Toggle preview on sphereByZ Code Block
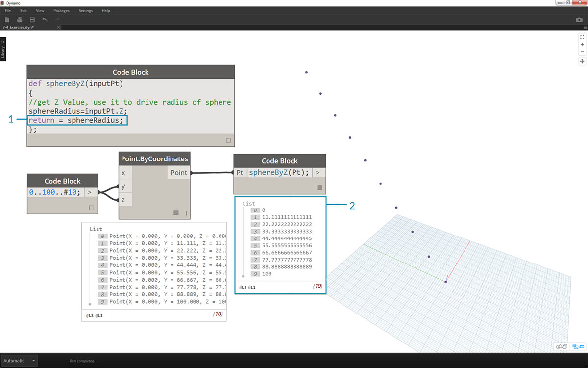 (x=319, y=187)
